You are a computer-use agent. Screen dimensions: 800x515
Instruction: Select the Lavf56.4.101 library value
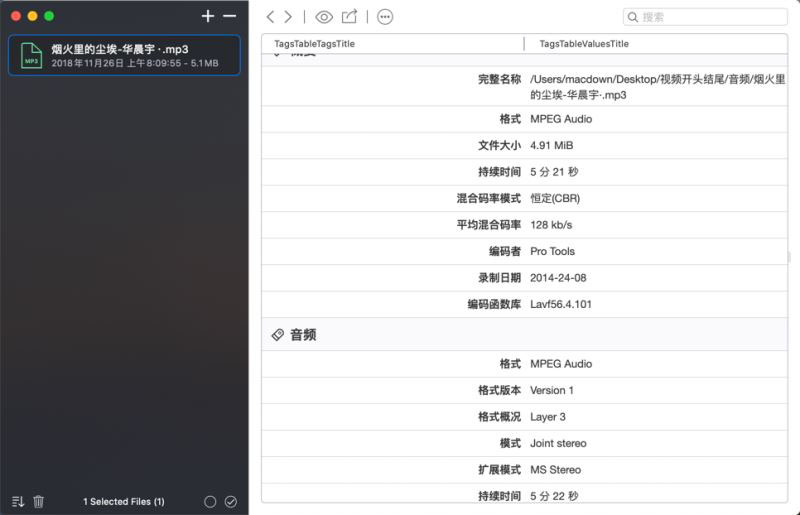(561, 305)
